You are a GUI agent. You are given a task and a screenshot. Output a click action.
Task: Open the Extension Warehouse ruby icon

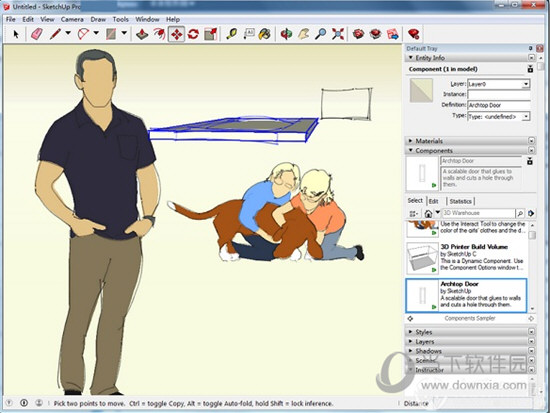click(x=414, y=34)
